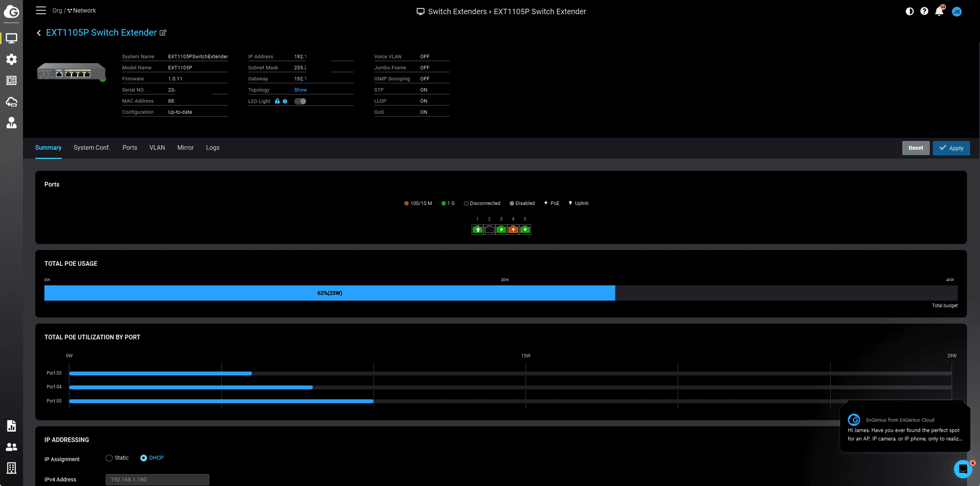The image size is (980, 486).
Task: Open the hamburger navigation menu
Action: click(41, 11)
